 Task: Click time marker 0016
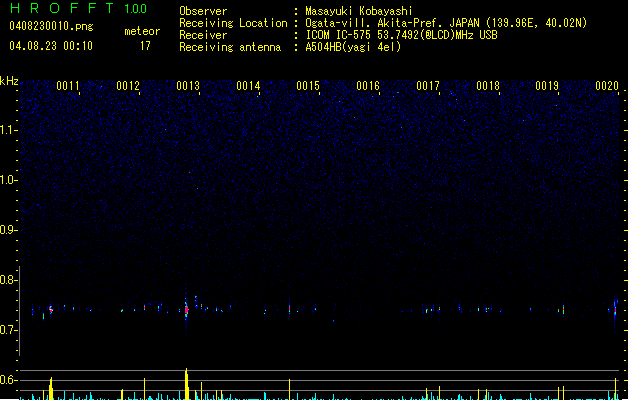point(368,86)
